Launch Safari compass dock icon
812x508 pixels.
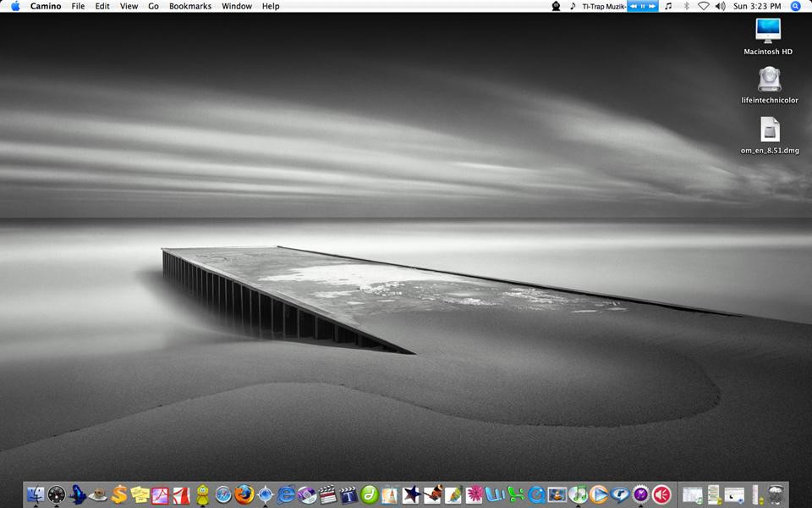click(223, 494)
